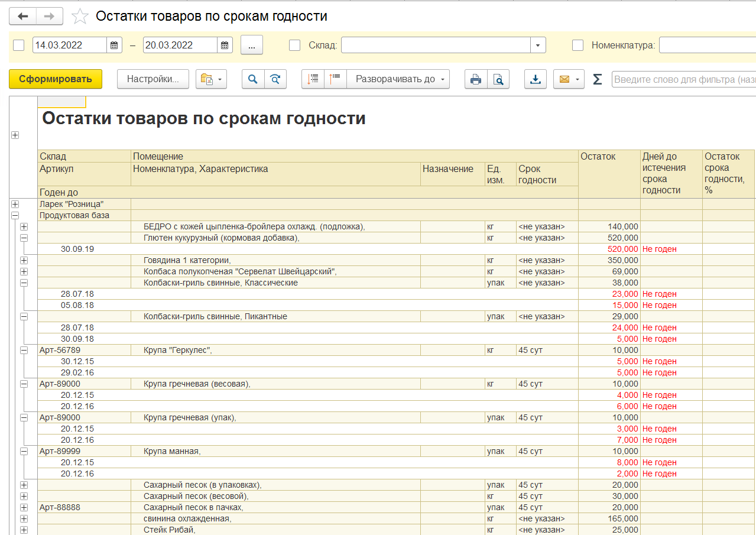
Task: Open print preview of the report
Action: [x=498, y=79]
